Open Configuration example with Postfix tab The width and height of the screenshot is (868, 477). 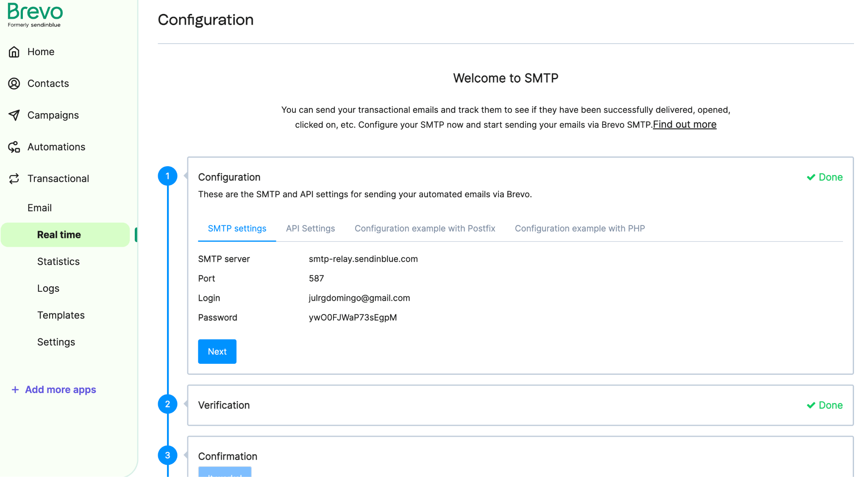[425, 229]
